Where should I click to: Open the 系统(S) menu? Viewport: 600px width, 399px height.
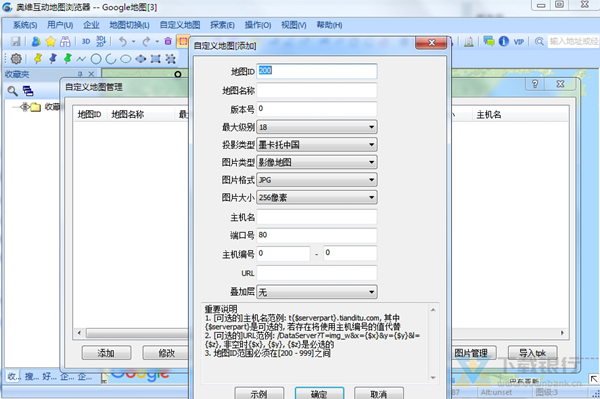click(25, 25)
